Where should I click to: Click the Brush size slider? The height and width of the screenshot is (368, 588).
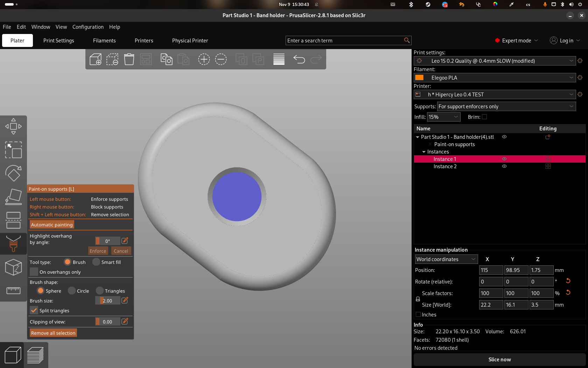(x=108, y=301)
